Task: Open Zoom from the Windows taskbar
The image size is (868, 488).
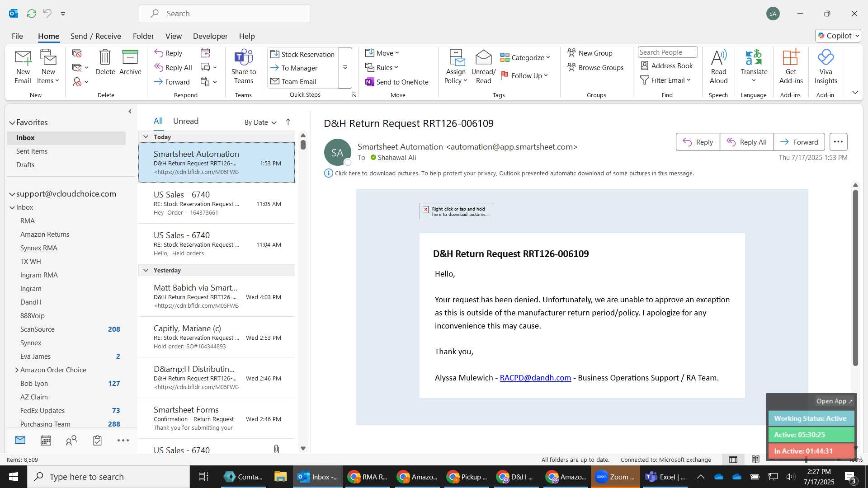Action: coord(615,477)
